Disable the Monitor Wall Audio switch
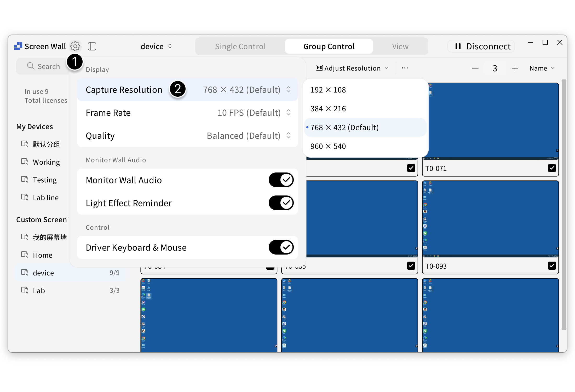The height and width of the screenshot is (392, 575). tap(281, 180)
